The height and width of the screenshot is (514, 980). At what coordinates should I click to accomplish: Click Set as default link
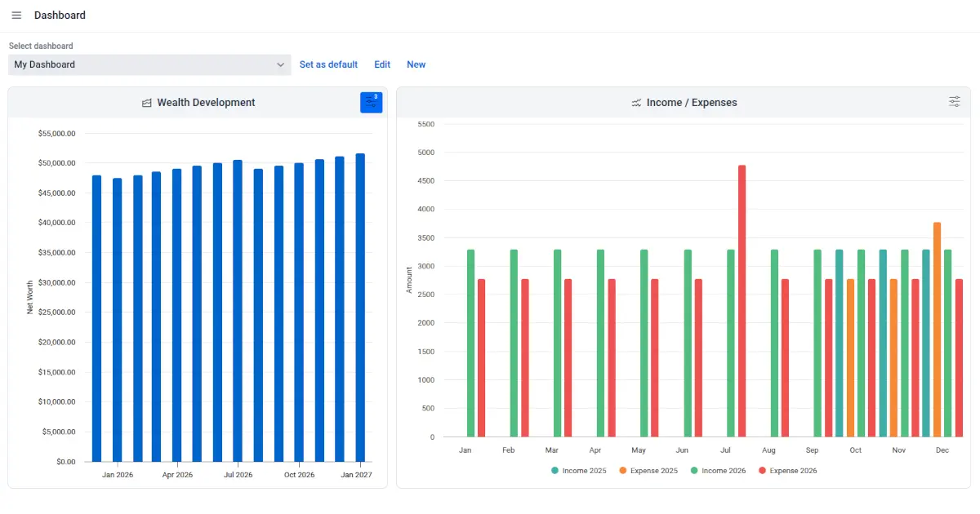(328, 64)
